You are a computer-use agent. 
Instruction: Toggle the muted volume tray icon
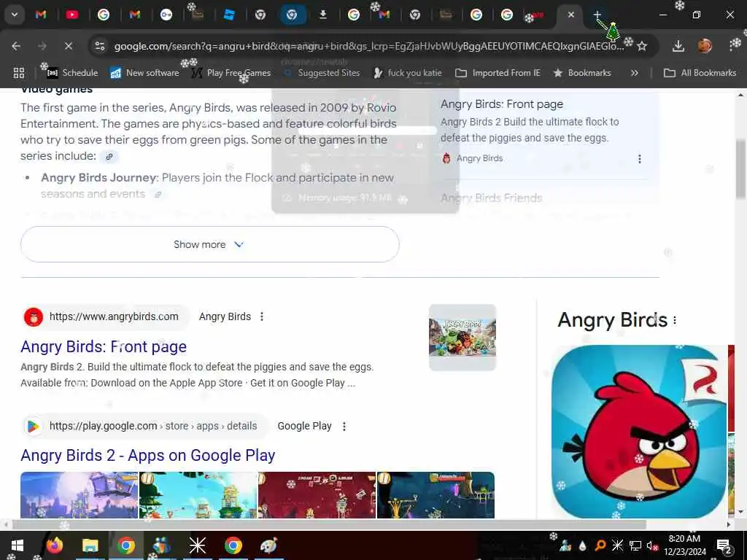click(x=651, y=545)
